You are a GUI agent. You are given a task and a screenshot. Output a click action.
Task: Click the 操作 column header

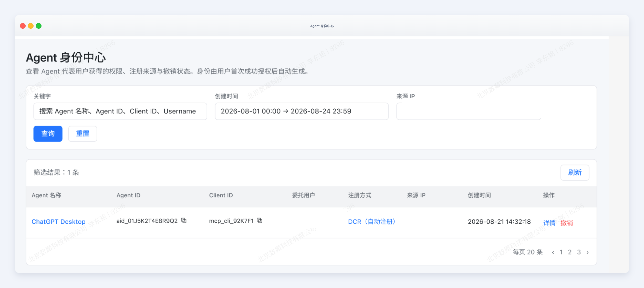[549, 195]
